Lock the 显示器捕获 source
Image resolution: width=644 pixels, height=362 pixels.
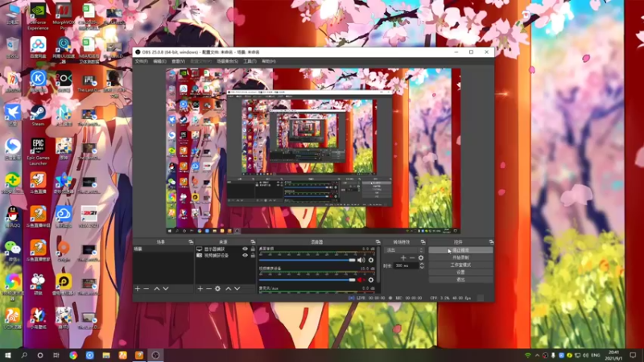coord(253,249)
